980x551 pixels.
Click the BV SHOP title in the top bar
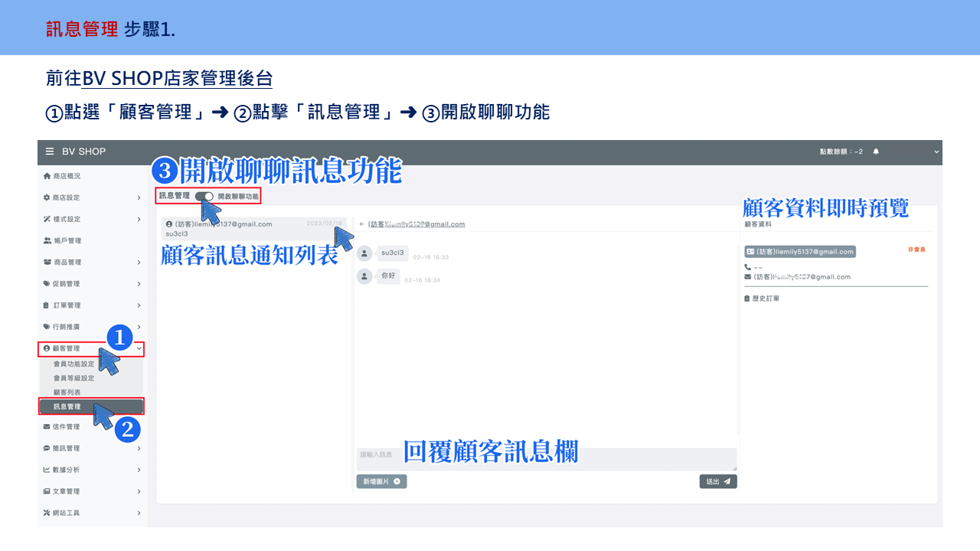[83, 152]
